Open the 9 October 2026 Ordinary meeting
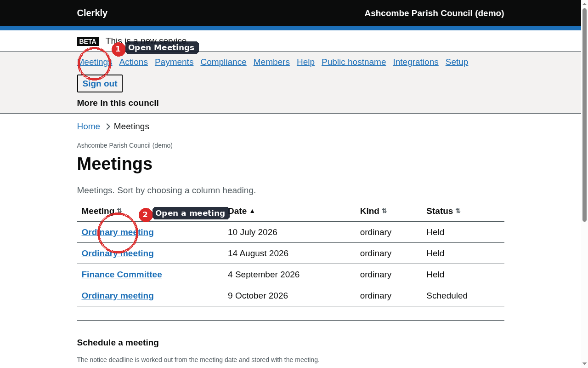Screen dimensions: 588x368 coord(118,296)
